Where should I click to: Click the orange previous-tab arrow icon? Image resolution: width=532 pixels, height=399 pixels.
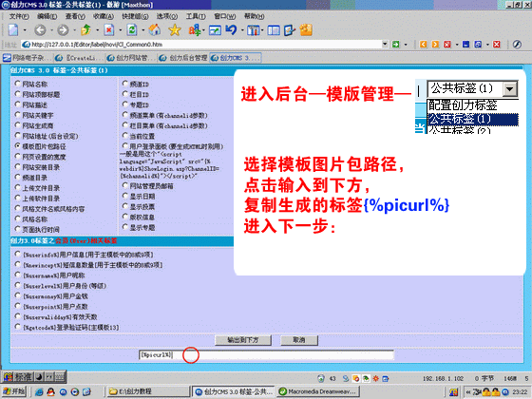(x=423, y=45)
